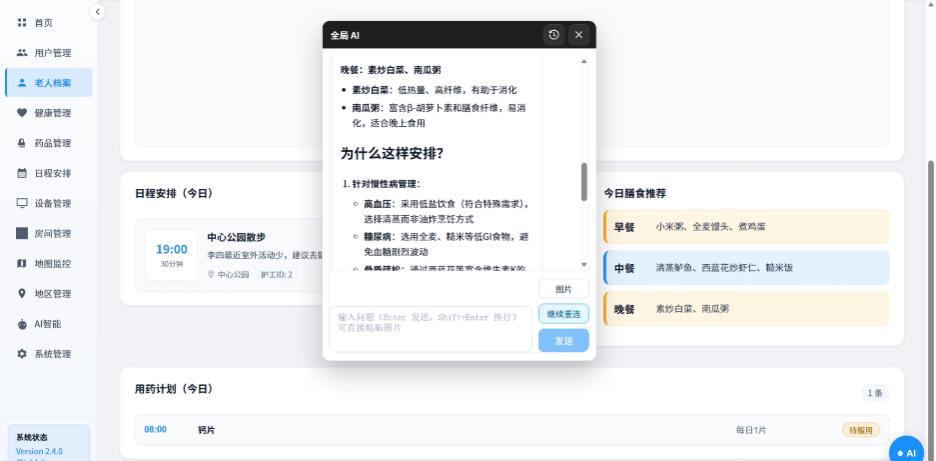Image resolution: width=936 pixels, height=461 pixels.
Task: Open 地图监控 menu item
Action: pos(49,263)
